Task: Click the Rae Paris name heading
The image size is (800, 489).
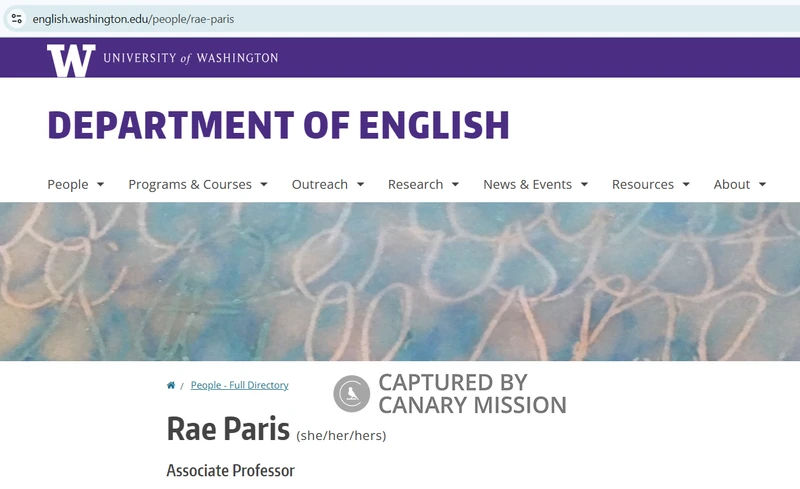Action: [x=228, y=429]
